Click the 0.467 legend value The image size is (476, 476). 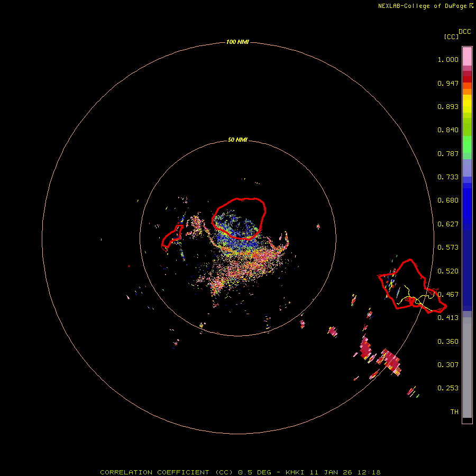(x=448, y=295)
